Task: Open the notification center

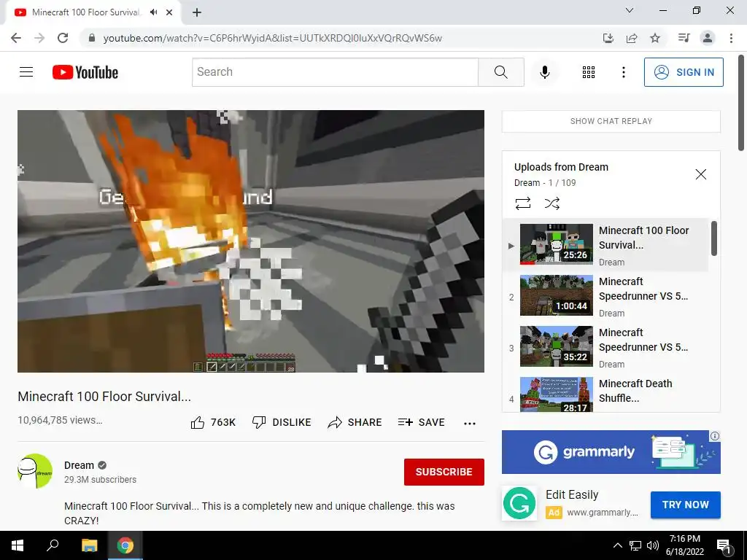Action: (724, 545)
